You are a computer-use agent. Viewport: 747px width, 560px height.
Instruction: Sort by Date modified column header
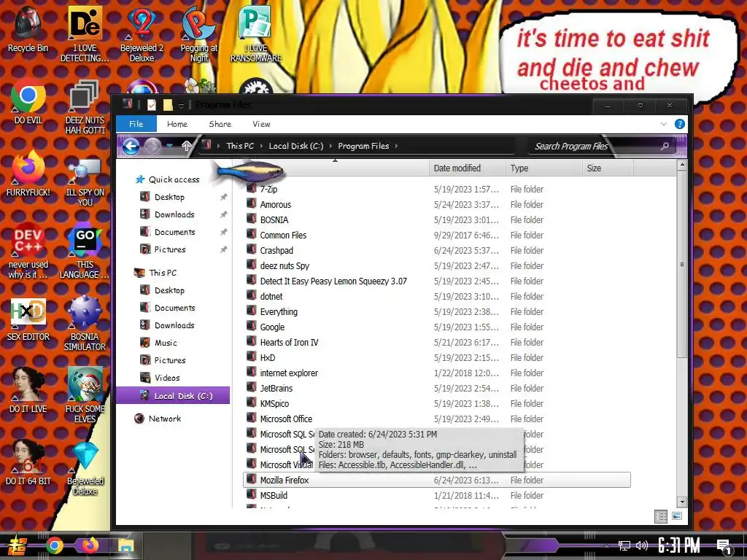coord(467,168)
